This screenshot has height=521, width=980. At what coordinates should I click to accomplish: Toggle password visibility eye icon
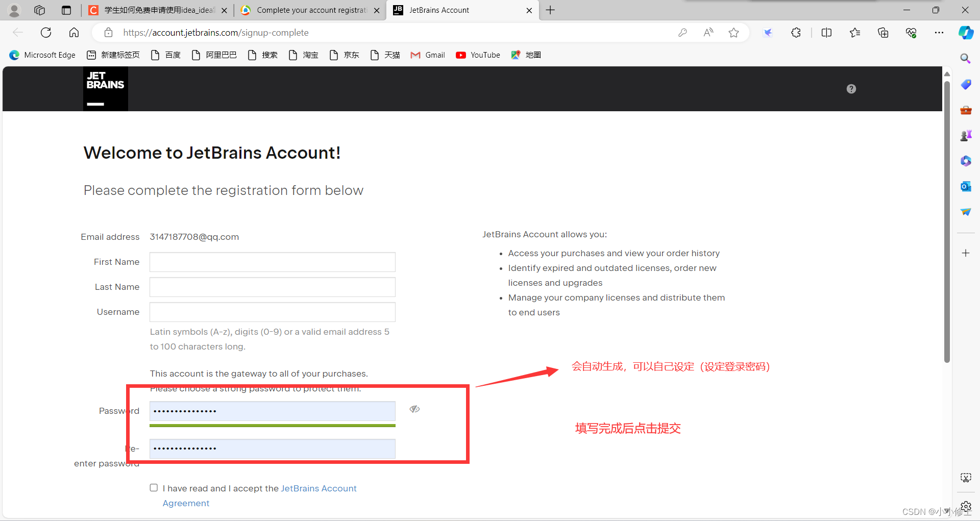click(x=414, y=409)
